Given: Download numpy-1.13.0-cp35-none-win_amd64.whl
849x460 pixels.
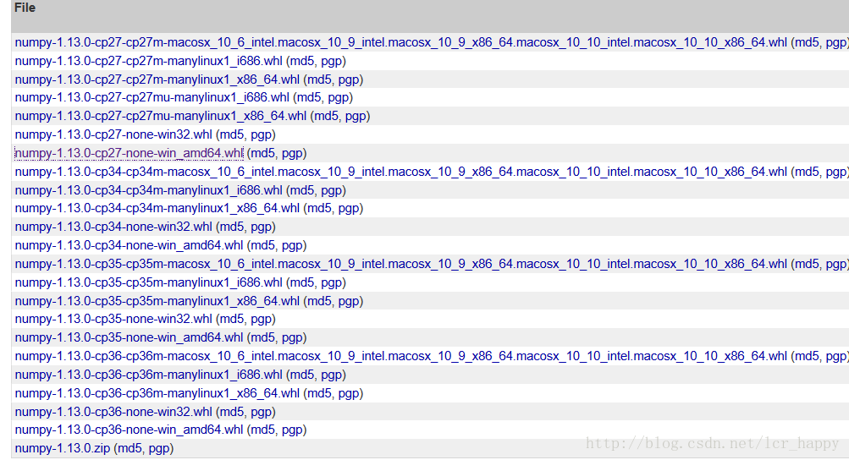Looking at the screenshot, I should point(128,337).
